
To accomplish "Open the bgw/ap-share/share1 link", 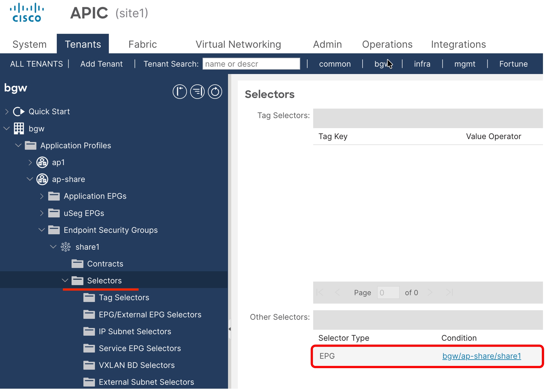I will point(482,356).
